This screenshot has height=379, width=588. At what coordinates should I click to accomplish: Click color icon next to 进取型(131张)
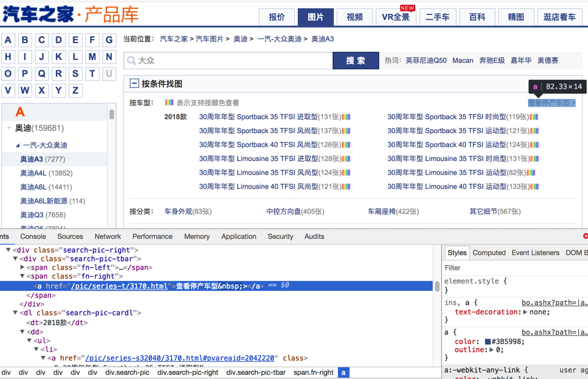tap(345, 117)
